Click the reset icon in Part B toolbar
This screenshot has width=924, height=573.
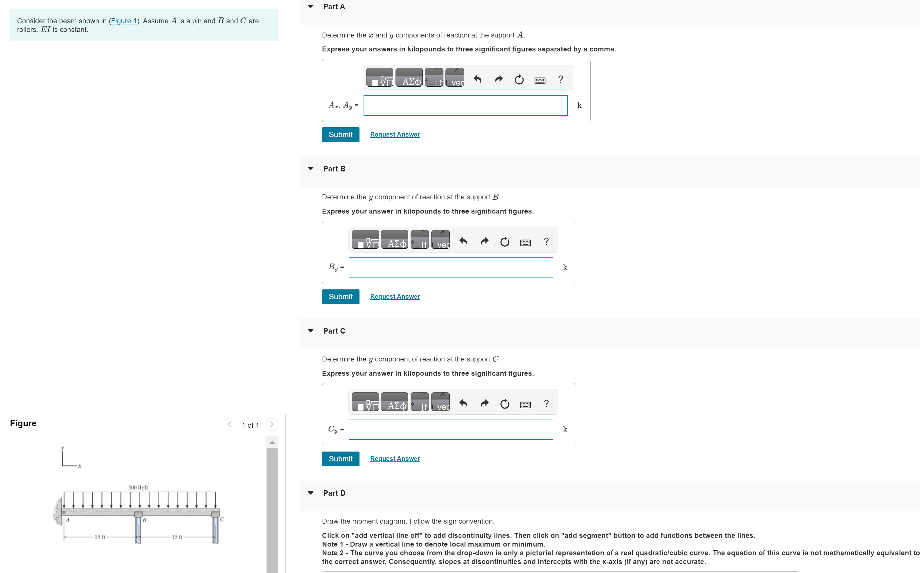(504, 242)
